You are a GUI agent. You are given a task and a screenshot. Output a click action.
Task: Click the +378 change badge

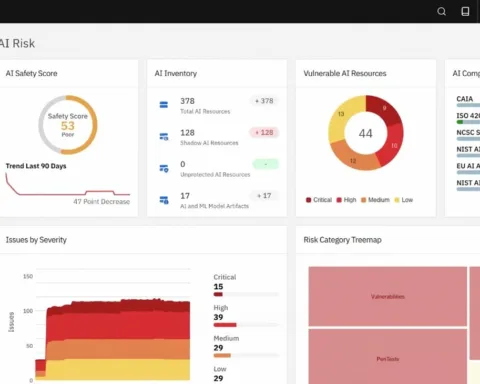(264, 101)
